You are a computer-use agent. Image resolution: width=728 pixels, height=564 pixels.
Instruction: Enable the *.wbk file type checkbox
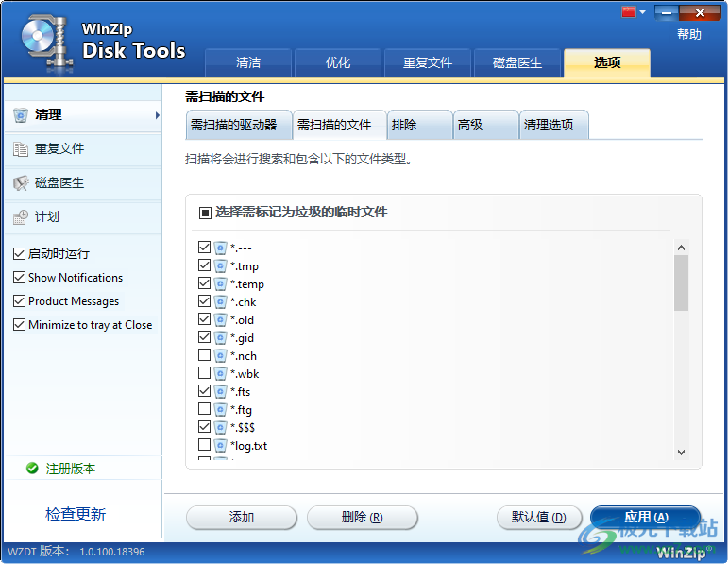(x=204, y=372)
